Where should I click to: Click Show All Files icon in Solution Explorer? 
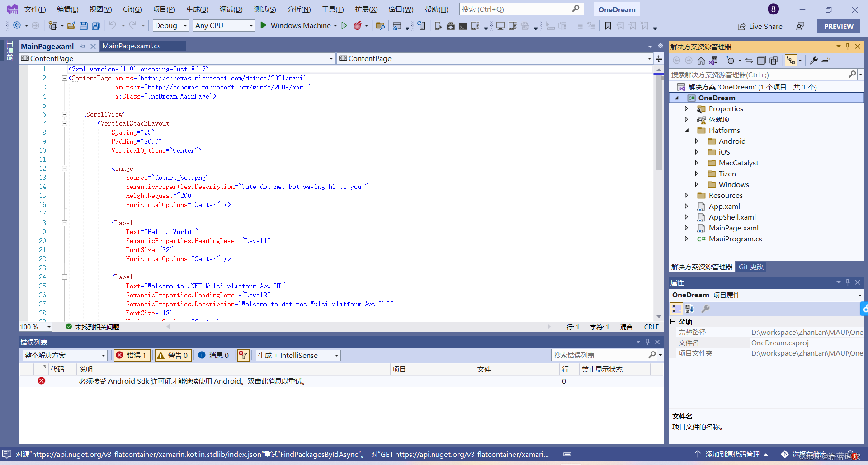pyautogui.click(x=774, y=61)
